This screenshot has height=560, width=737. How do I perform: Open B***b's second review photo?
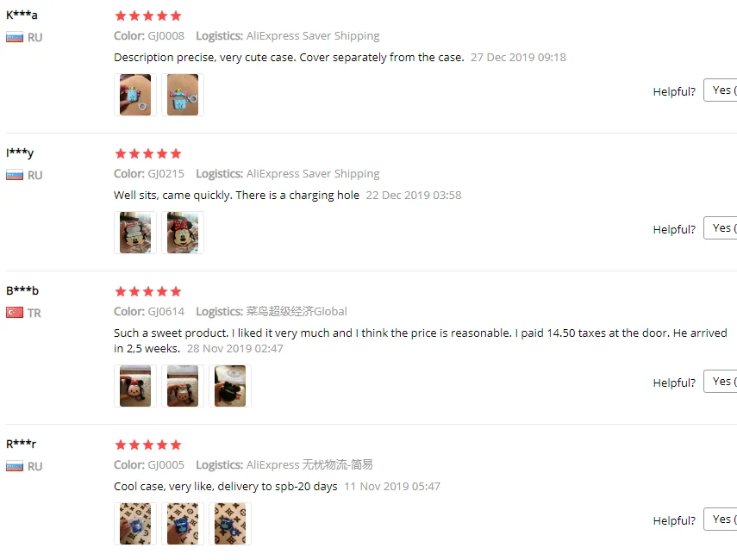pos(183,386)
